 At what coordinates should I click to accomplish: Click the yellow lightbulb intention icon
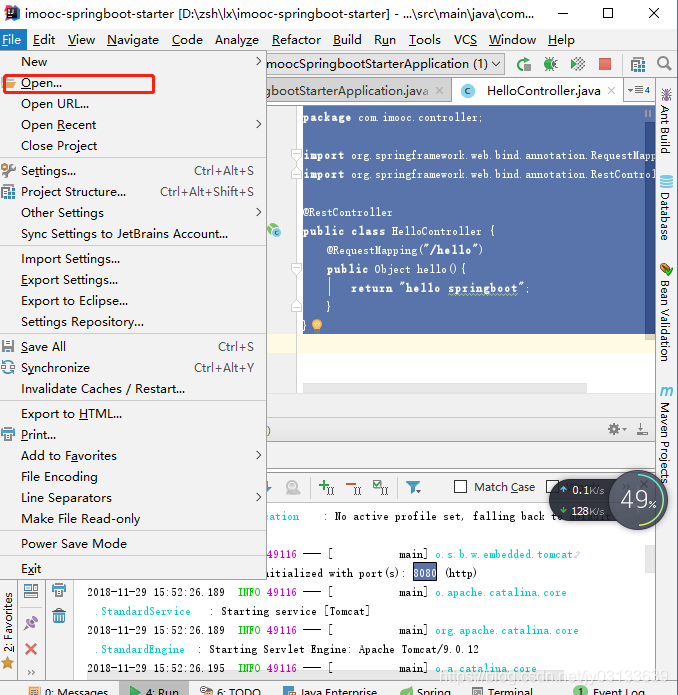click(317, 325)
